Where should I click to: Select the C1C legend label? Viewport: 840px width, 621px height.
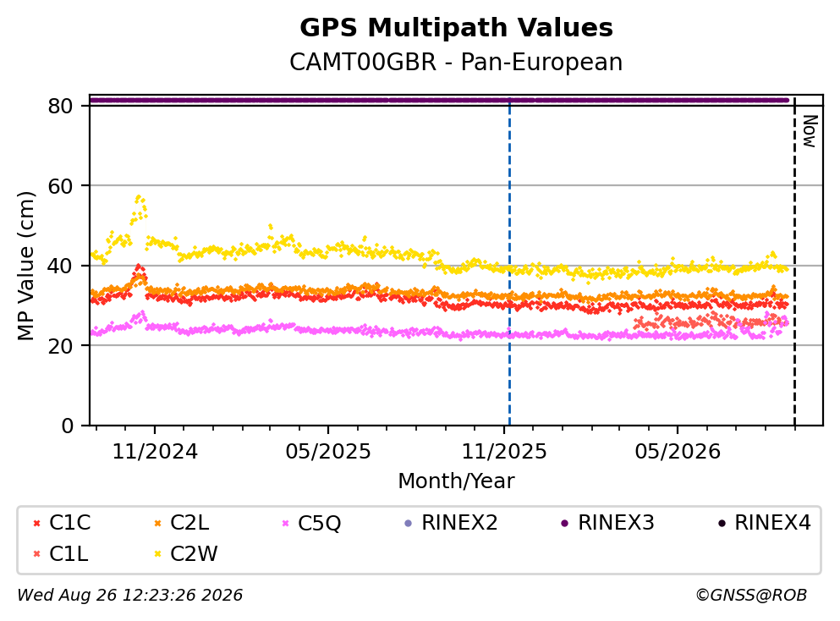tap(70, 522)
